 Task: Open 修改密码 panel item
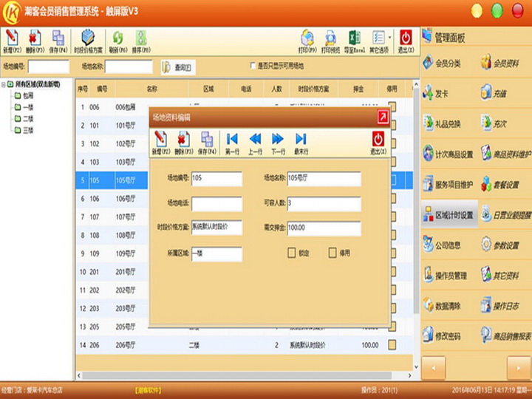point(442,336)
